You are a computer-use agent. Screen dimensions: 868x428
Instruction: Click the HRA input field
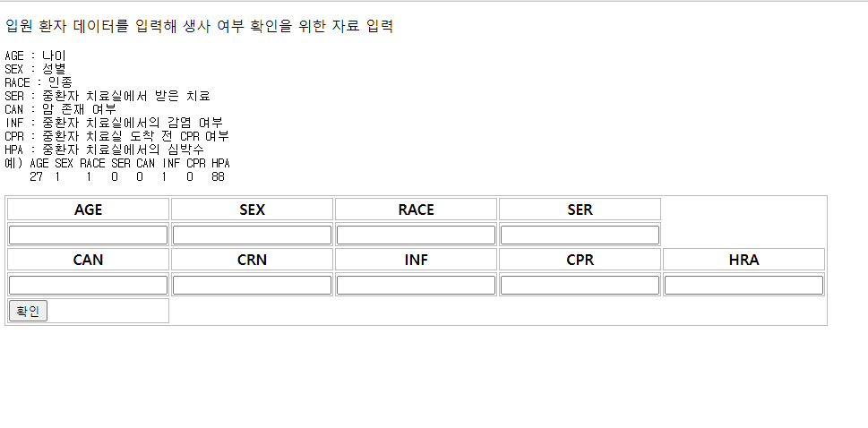pyautogui.click(x=743, y=285)
